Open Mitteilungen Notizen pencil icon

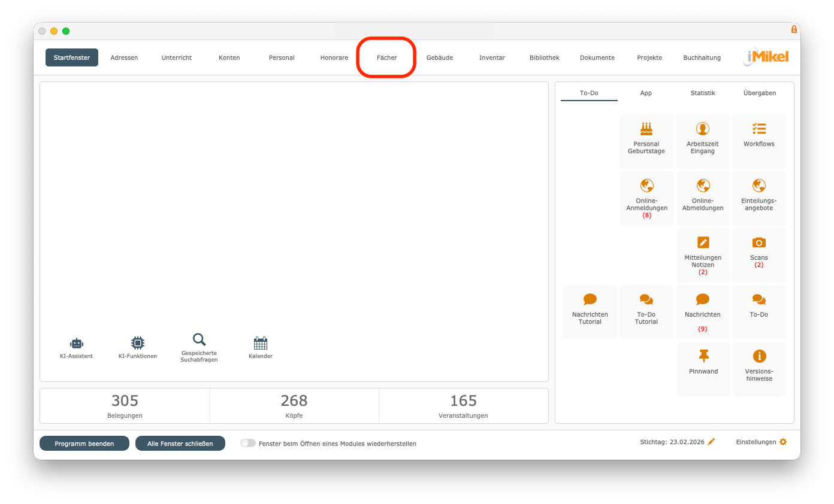pyautogui.click(x=703, y=242)
